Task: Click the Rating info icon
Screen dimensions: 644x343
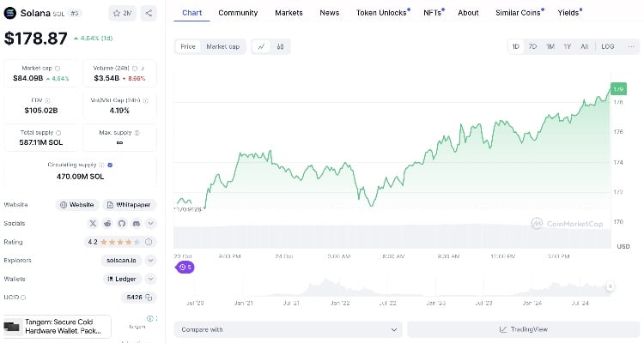Action: [149, 242]
